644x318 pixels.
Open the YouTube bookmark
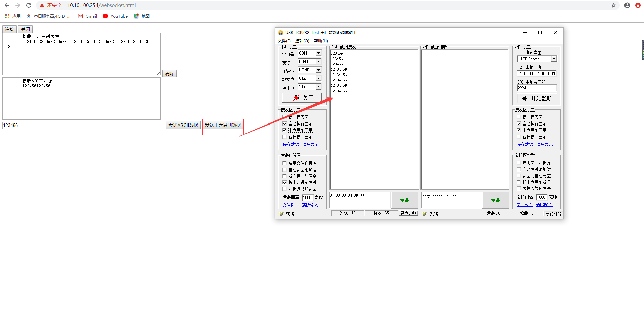115,16
